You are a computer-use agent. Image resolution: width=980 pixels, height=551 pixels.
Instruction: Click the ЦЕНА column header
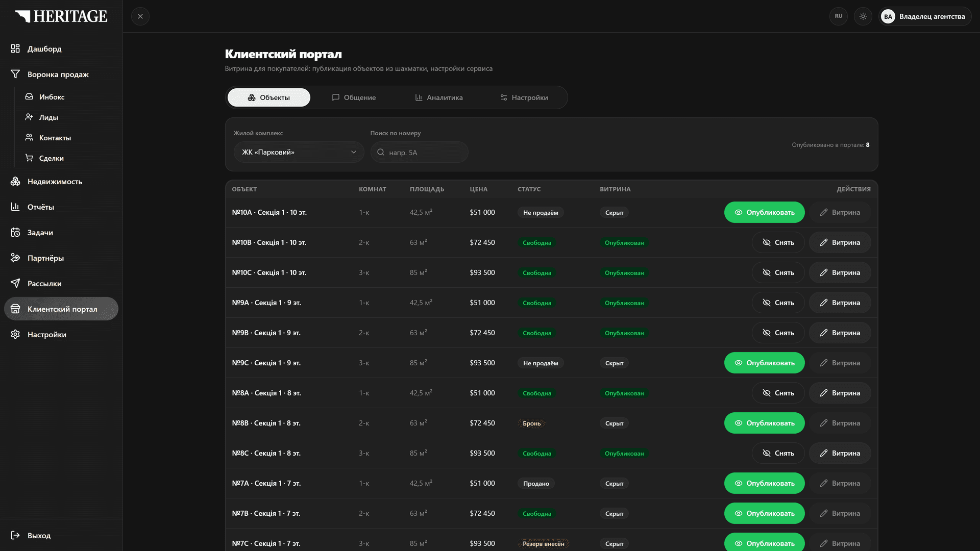(479, 189)
